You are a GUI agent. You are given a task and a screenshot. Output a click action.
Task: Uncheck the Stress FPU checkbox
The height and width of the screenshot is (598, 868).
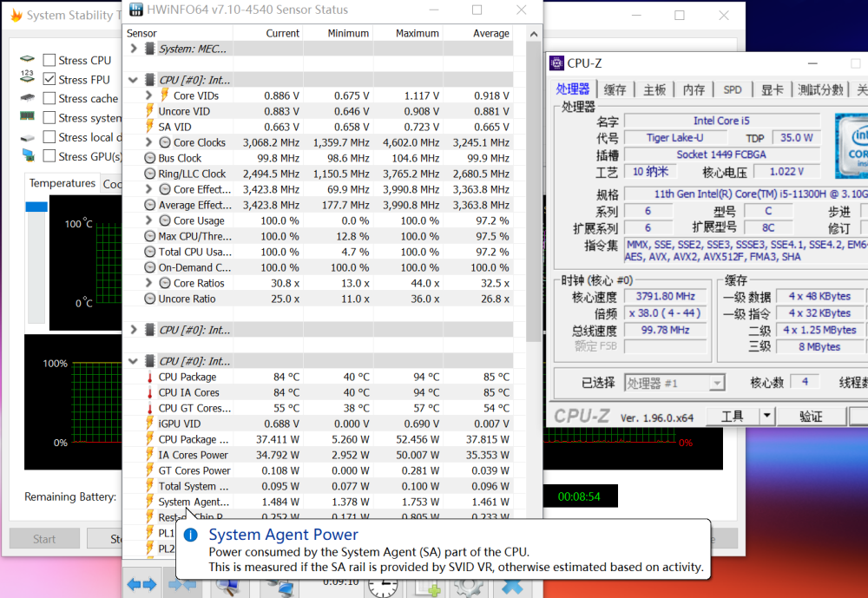click(x=49, y=79)
